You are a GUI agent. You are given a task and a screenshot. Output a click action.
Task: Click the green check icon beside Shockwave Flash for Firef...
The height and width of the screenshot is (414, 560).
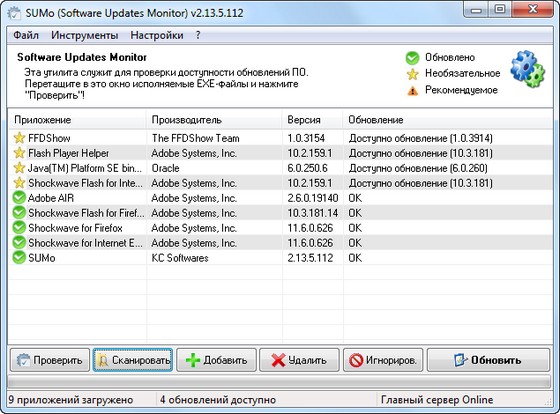click(x=19, y=213)
